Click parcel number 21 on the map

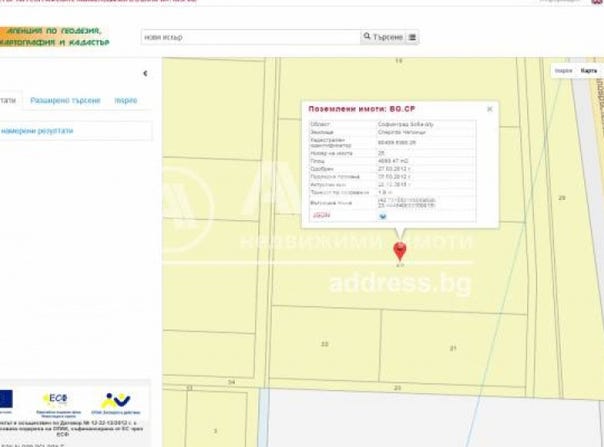tap(453, 348)
